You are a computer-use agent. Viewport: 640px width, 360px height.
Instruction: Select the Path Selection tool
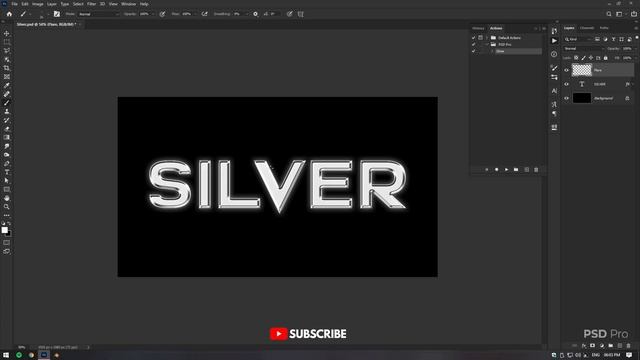click(7, 180)
